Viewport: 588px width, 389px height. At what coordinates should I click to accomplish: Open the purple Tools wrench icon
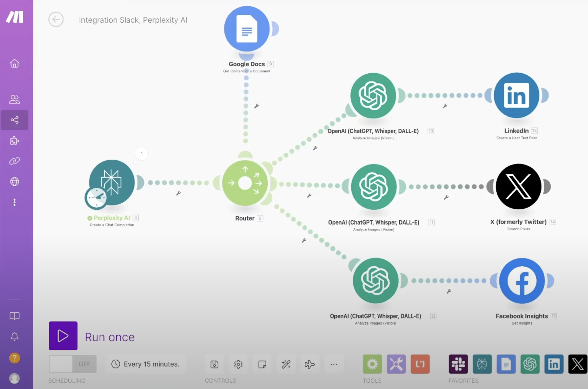396,364
